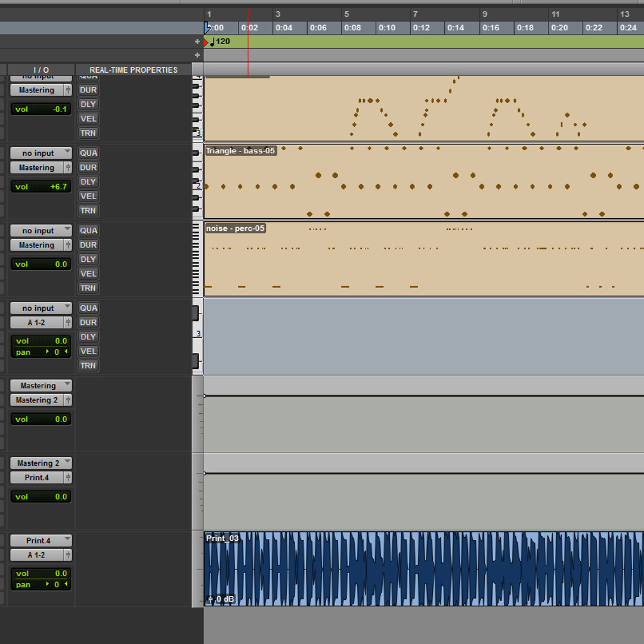Open the no input selector on noise perc track
Viewport: 644px width, 644px height.
point(41,231)
